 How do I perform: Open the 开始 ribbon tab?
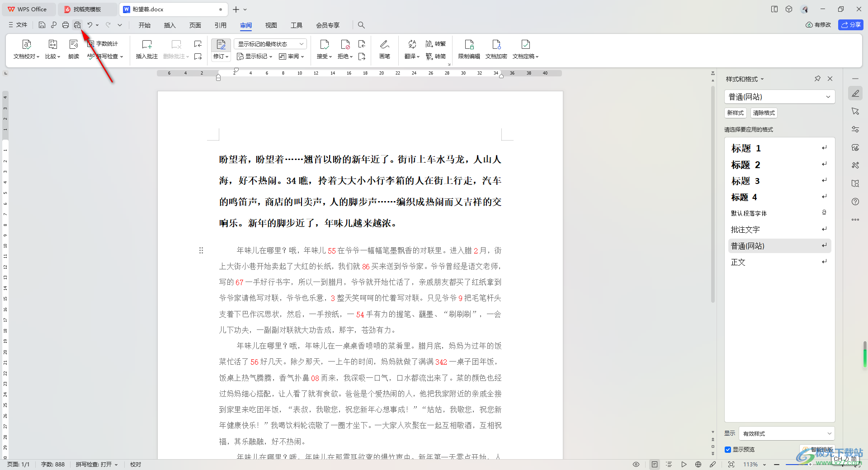click(x=145, y=25)
